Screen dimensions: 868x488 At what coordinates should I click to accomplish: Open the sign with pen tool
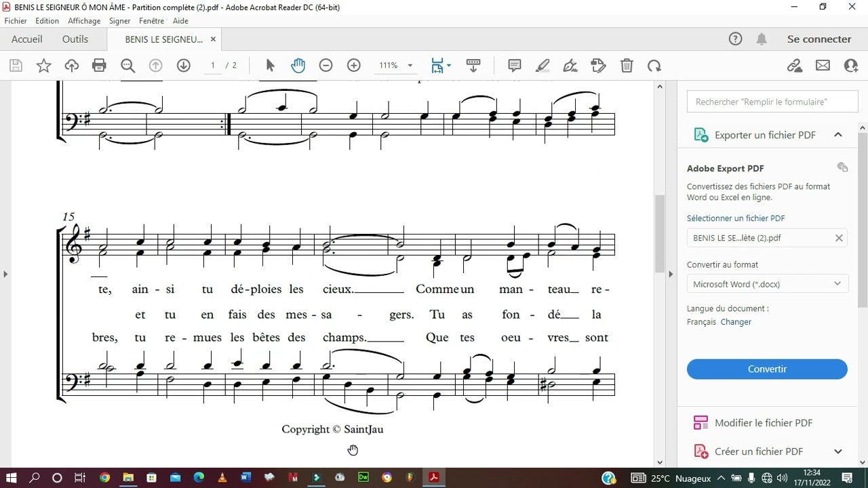pos(570,66)
